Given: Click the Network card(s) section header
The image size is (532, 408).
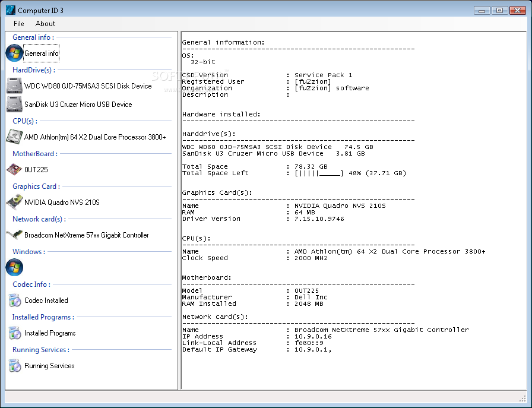Looking at the screenshot, I should tap(39, 219).
